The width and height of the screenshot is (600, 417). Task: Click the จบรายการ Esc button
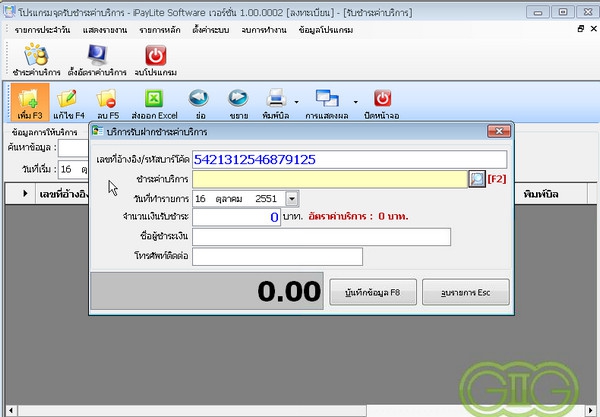[466, 292]
